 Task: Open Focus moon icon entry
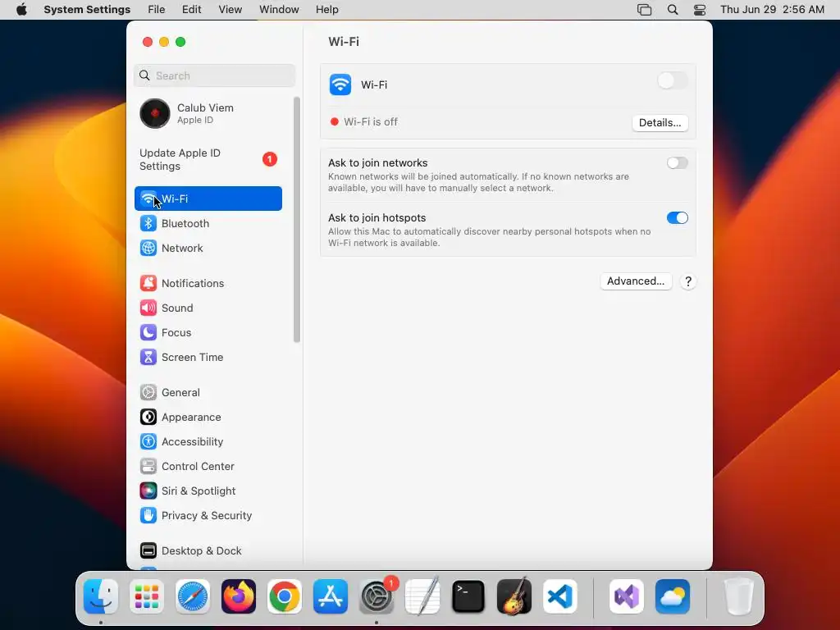tap(148, 333)
